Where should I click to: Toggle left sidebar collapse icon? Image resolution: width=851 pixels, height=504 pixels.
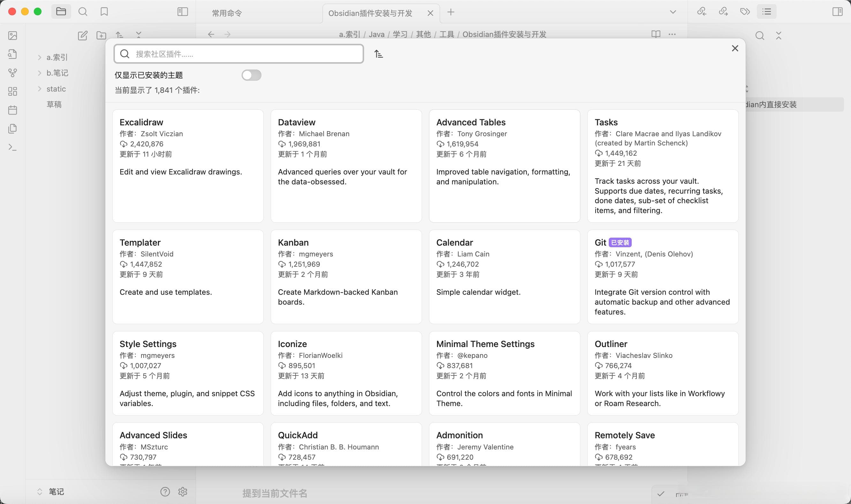coord(183,12)
